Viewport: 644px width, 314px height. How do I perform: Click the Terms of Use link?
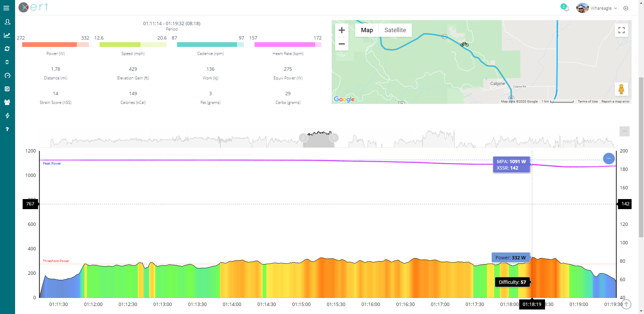pos(588,101)
